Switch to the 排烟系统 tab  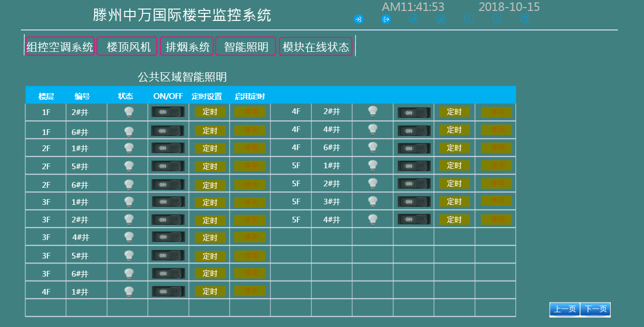[187, 47]
